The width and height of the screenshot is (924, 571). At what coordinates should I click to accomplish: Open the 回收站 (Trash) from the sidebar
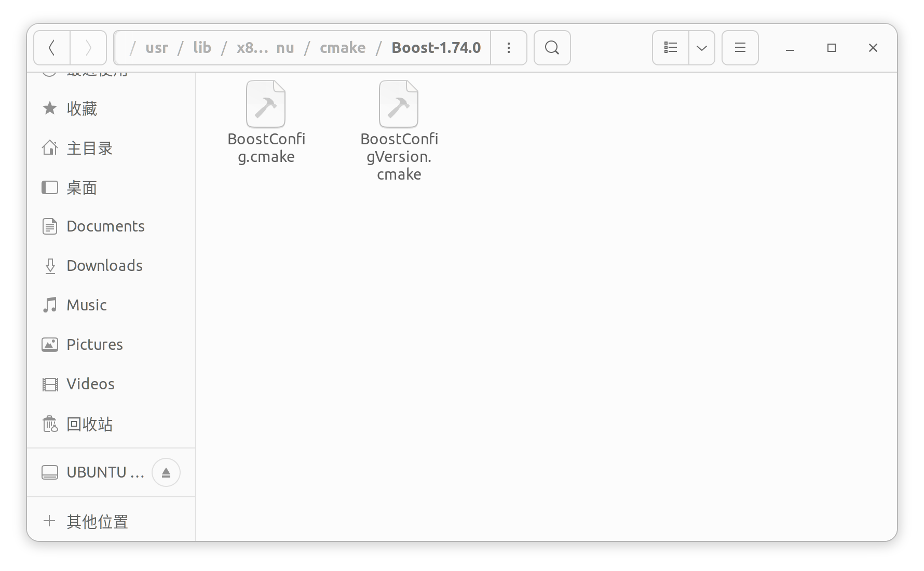point(89,424)
